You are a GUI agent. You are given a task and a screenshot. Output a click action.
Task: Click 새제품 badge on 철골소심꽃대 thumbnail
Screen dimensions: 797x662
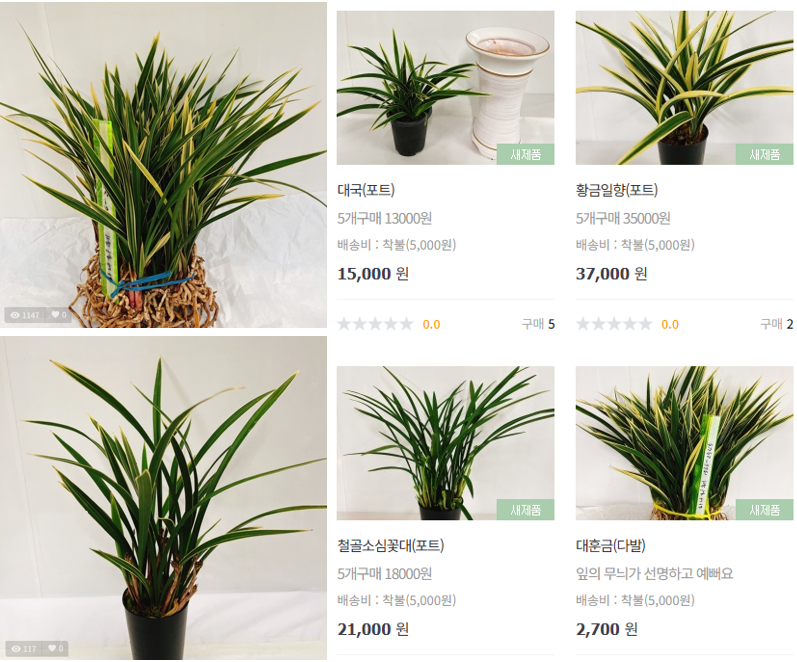(526, 509)
